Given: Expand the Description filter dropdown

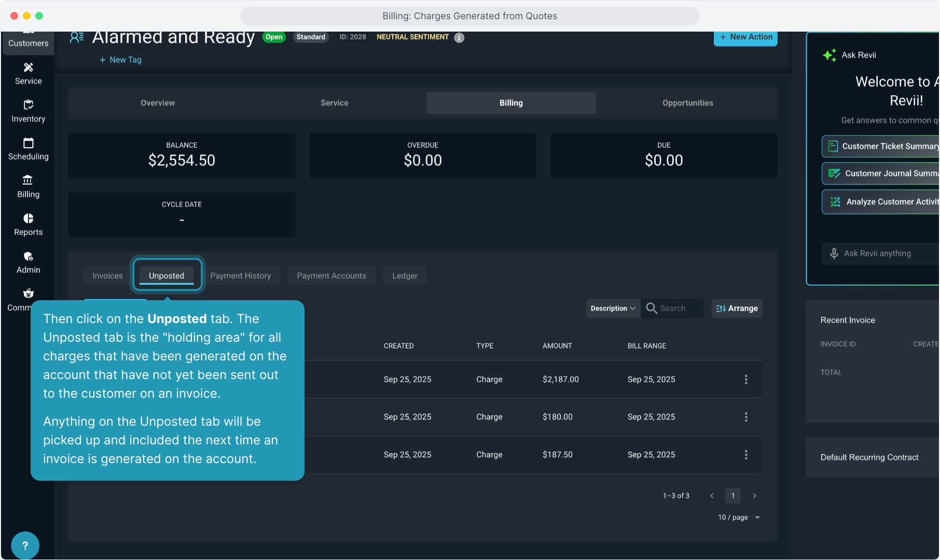Looking at the screenshot, I should click(x=613, y=309).
